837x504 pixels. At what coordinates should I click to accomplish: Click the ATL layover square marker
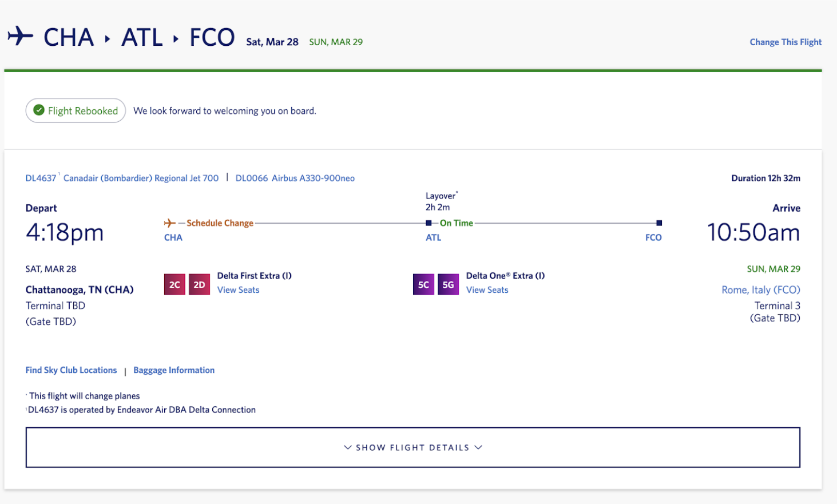pos(429,223)
